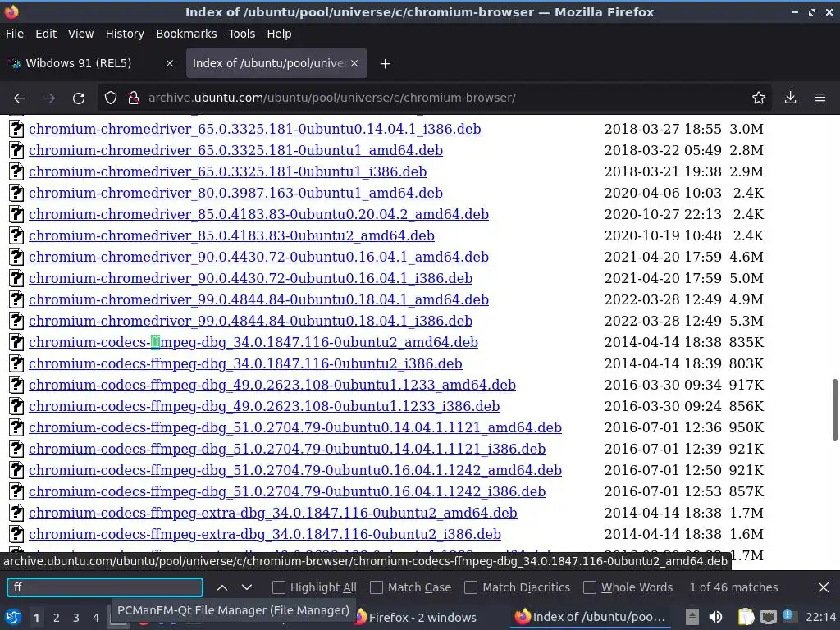Jump to next find match
This screenshot has height=630, width=840.
(246, 587)
